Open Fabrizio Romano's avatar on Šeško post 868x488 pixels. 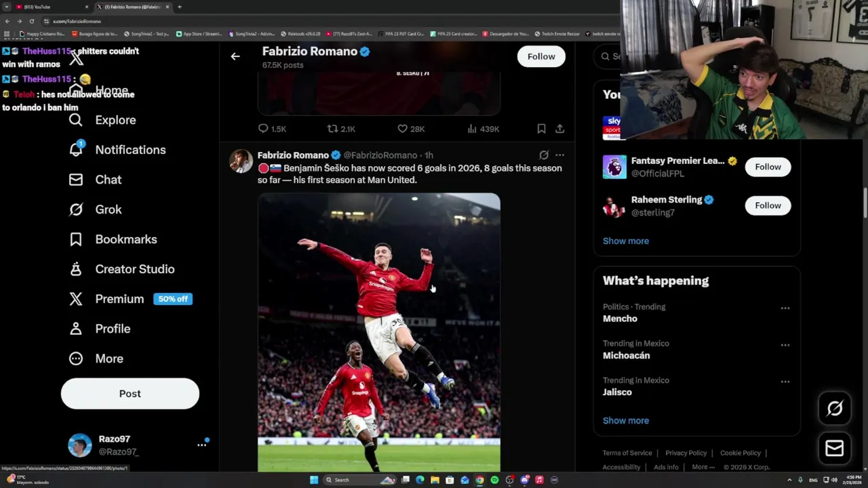241,161
